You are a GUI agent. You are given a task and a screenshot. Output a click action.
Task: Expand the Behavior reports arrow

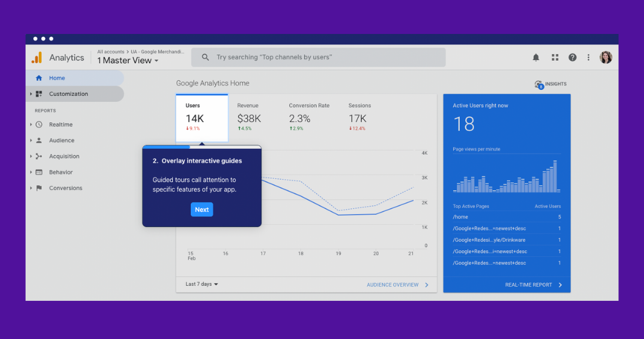click(31, 172)
